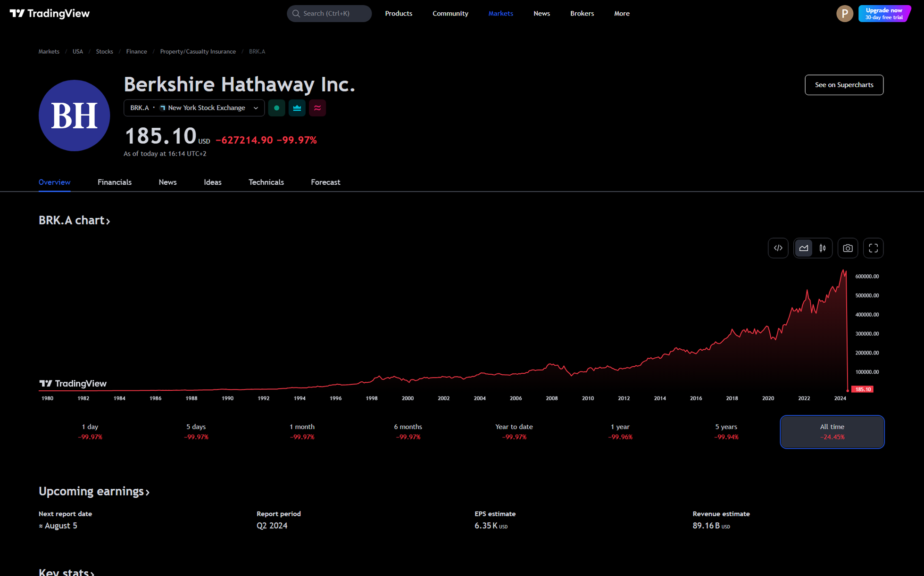Go to Stocks breadcrumb link
The height and width of the screenshot is (576, 924).
104,51
